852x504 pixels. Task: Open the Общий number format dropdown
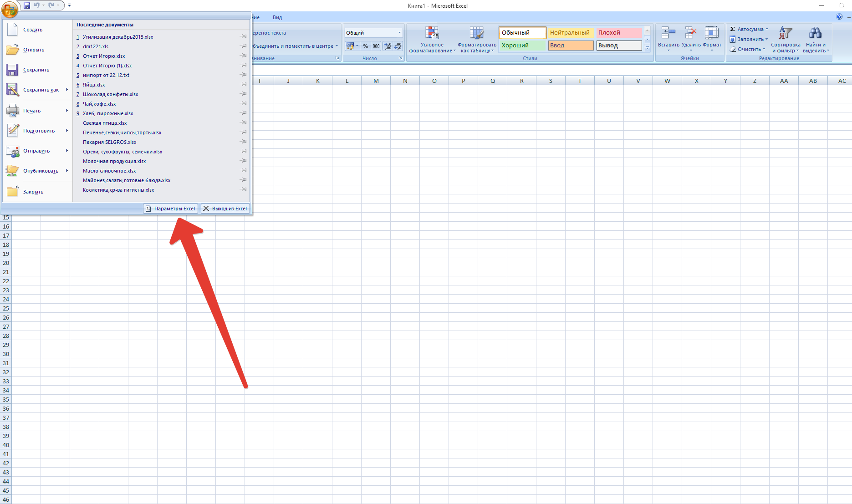[x=399, y=33]
